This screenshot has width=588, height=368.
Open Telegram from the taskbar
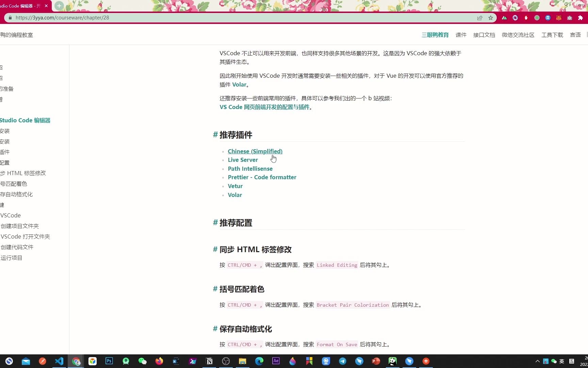click(343, 361)
